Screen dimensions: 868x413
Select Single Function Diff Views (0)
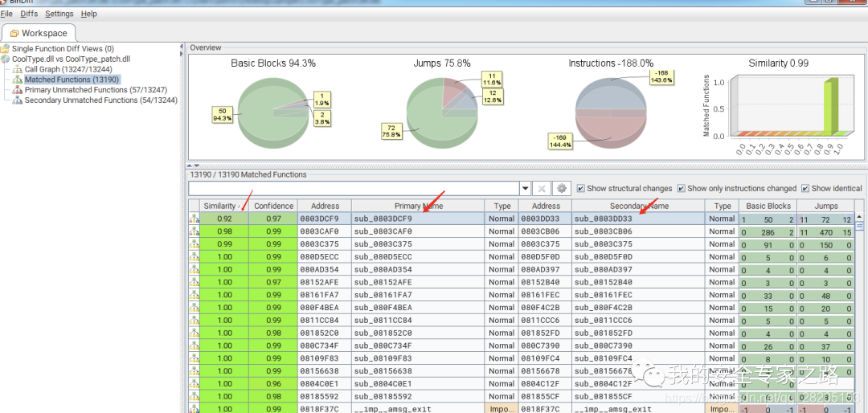click(63, 49)
